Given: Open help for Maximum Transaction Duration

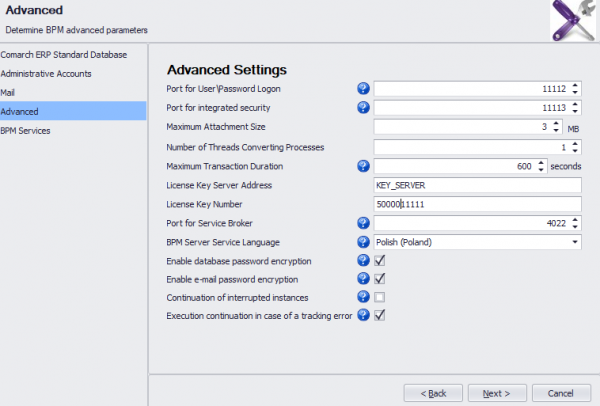Looking at the screenshot, I should 363,166.
